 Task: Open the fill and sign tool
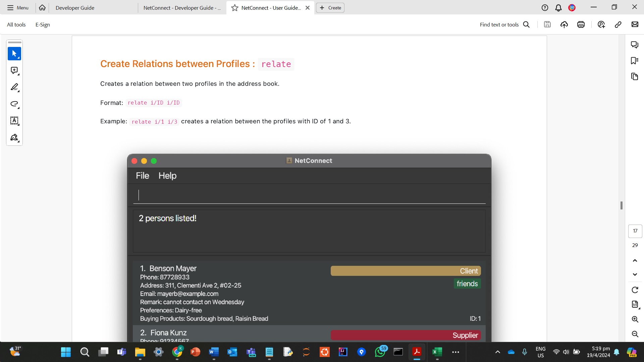[x=14, y=137]
